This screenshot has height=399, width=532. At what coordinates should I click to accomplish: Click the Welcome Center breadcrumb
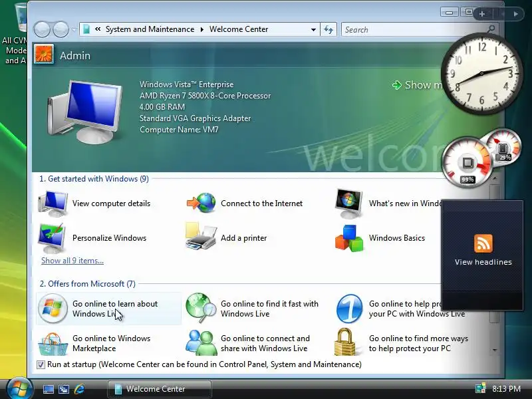pos(239,29)
